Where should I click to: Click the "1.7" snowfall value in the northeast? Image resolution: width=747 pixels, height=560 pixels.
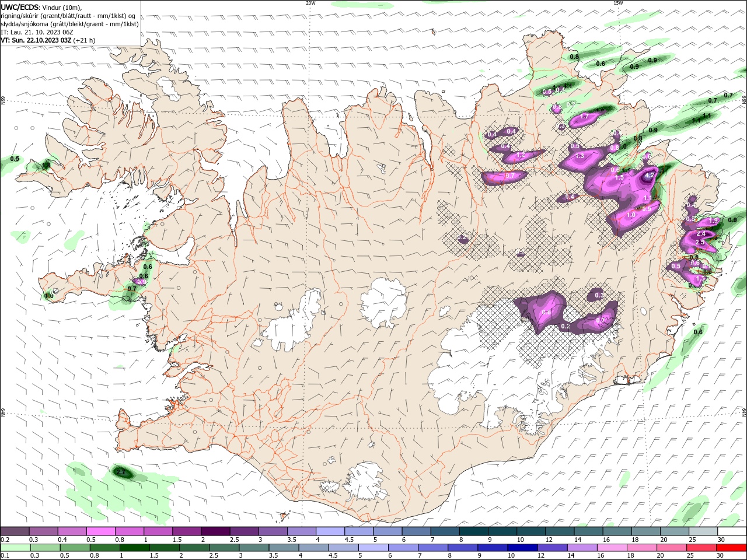(x=584, y=117)
